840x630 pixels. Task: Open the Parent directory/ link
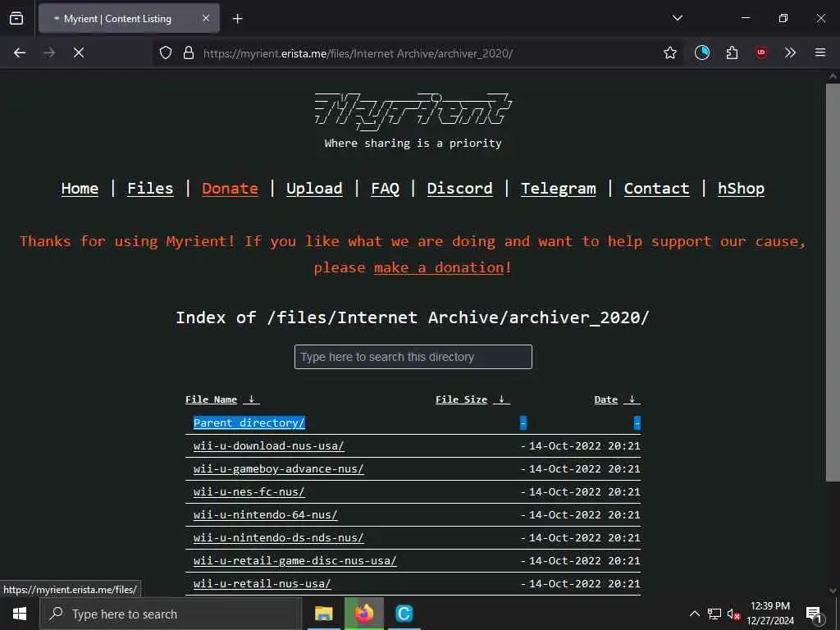249,422
